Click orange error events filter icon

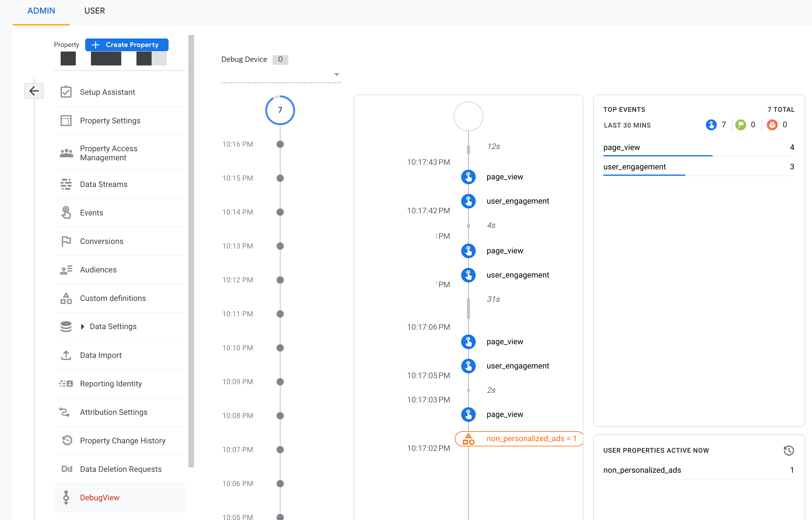pos(772,125)
